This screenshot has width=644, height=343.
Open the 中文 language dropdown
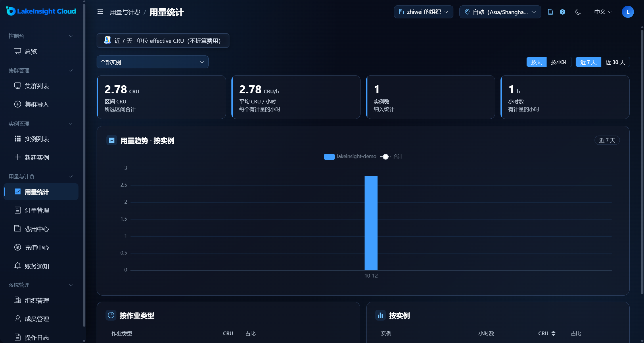[x=603, y=12]
